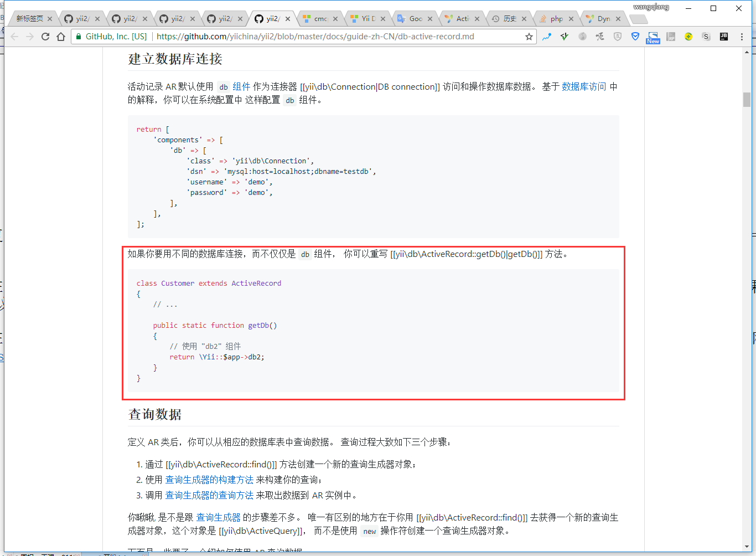Close the Goo translate tab
This screenshot has width=756, height=556.
[430, 19]
